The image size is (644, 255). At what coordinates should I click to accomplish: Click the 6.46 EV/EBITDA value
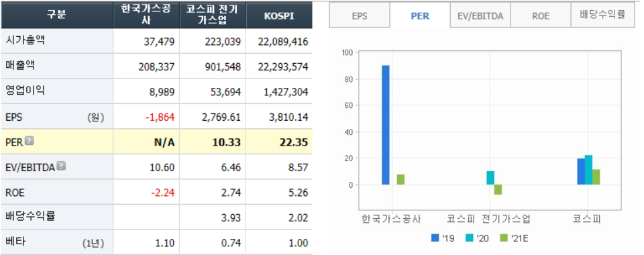[x=231, y=168]
